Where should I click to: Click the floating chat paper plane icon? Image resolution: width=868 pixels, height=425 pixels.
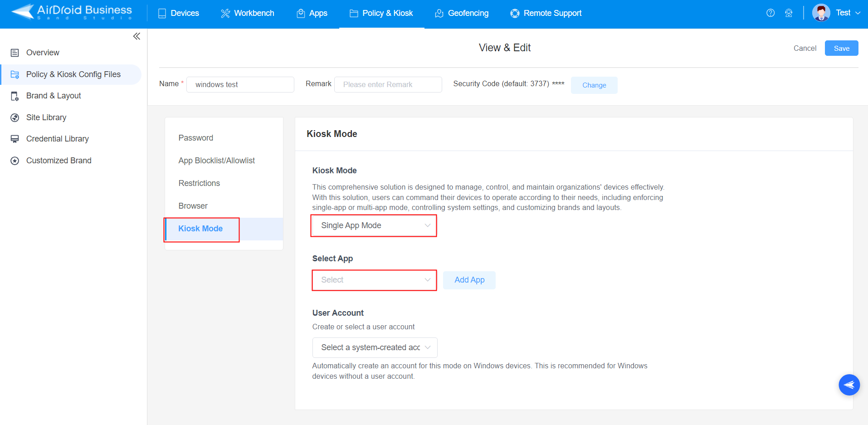pyautogui.click(x=849, y=385)
